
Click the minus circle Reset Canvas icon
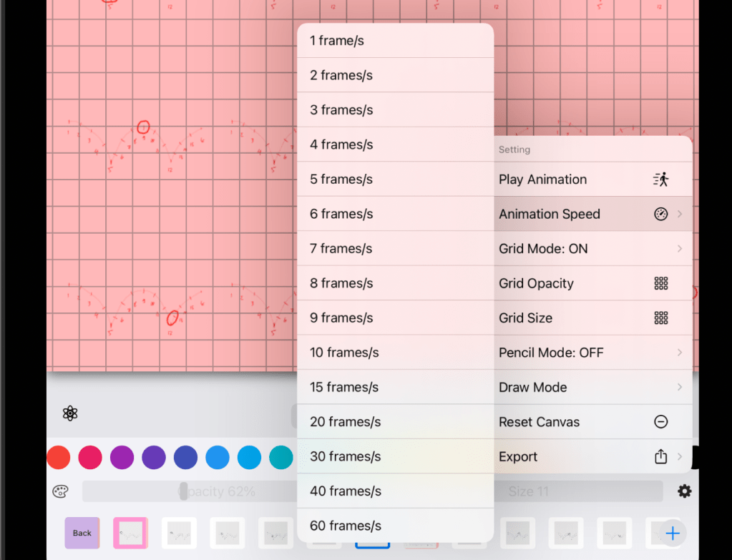660,422
